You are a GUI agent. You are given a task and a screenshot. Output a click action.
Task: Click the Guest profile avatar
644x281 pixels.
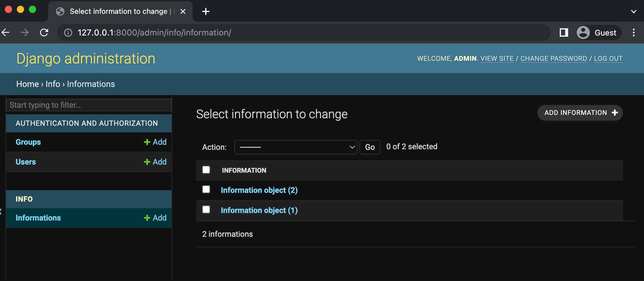pyautogui.click(x=583, y=32)
